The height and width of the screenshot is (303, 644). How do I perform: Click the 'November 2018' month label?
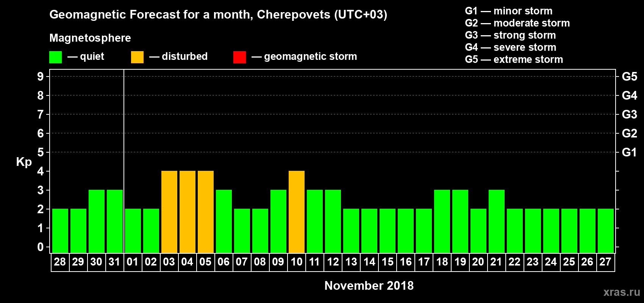pos(369,286)
